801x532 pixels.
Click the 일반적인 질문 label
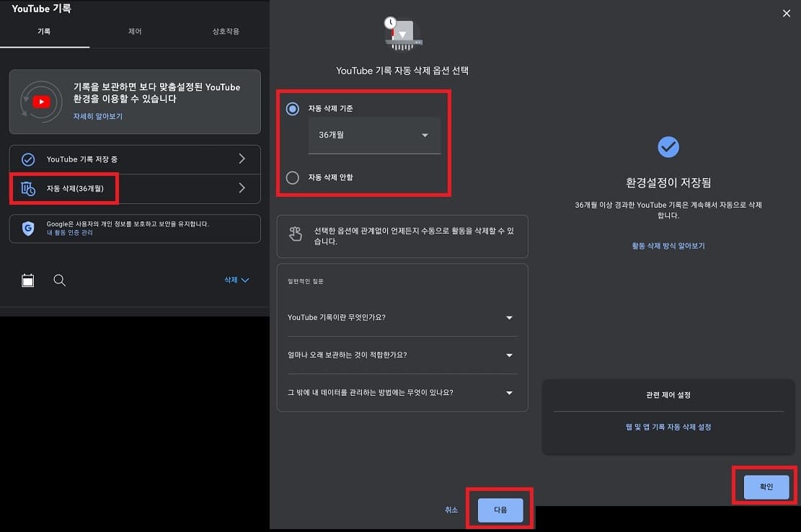pyautogui.click(x=306, y=281)
